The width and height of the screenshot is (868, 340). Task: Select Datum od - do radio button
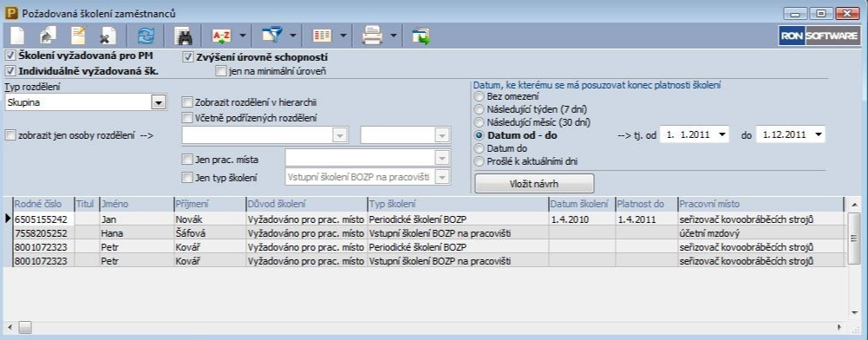480,135
